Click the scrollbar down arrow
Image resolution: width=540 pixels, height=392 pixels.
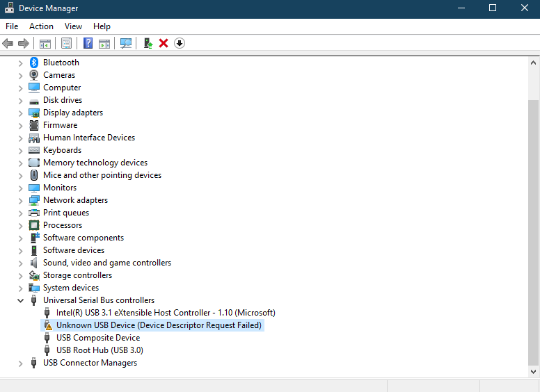(534, 371)
